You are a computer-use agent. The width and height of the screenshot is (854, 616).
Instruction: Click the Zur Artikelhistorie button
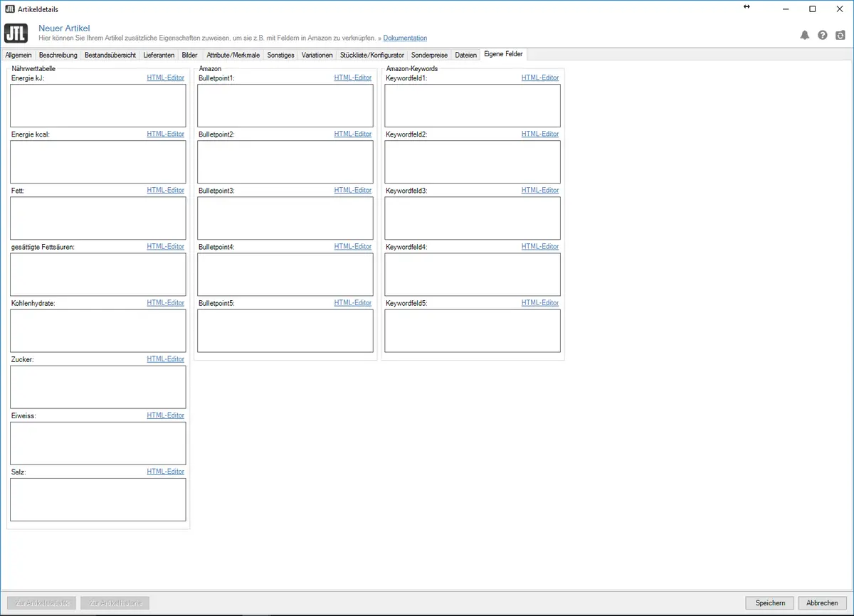click(115, 603)
